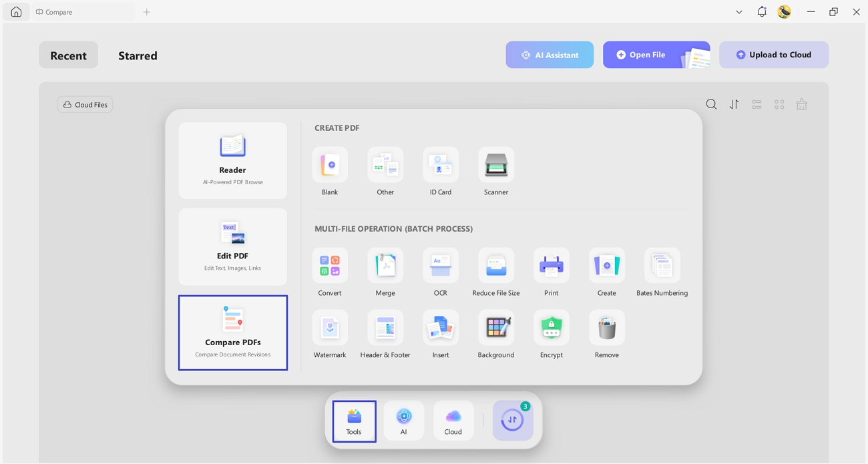Open the Compare PDFs card
The width and height of the screenshot is (868, 464).
(233, 332)
